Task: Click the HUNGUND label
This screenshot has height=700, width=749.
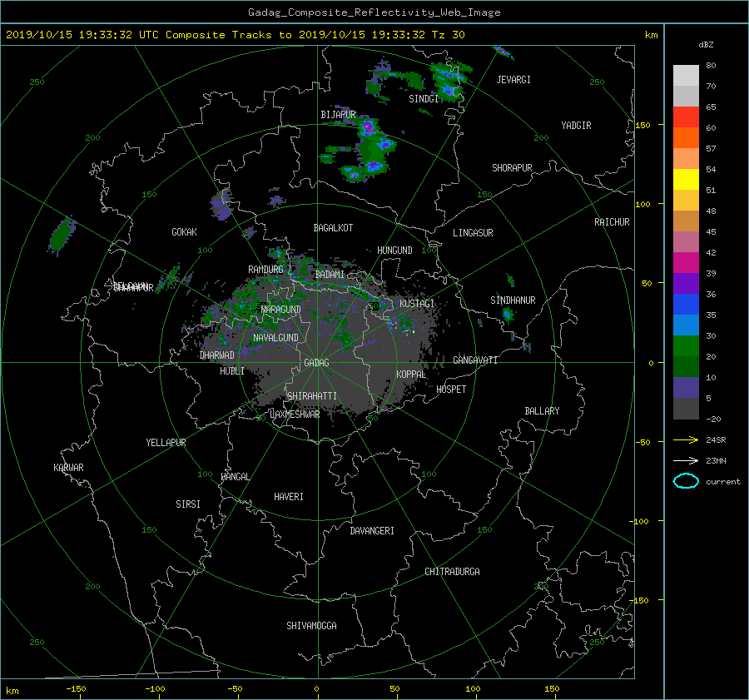Action: pos(394,251)
